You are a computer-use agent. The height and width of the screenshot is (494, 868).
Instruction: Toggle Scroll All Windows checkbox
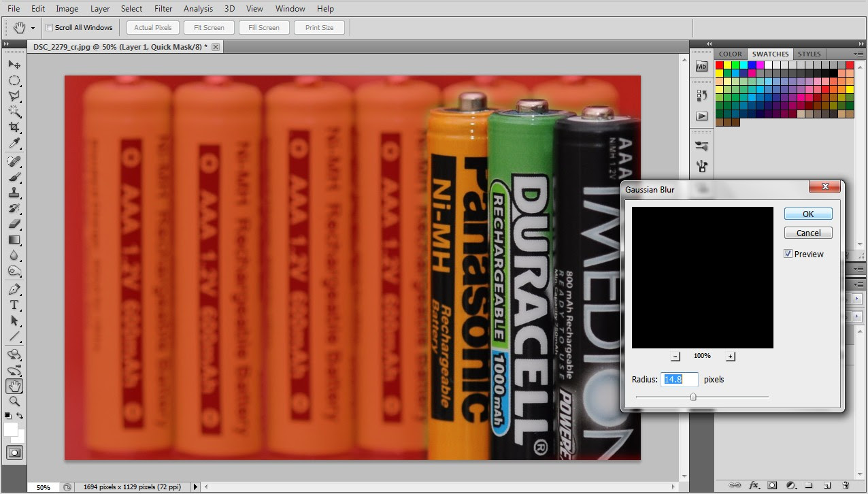coord(49,28)
